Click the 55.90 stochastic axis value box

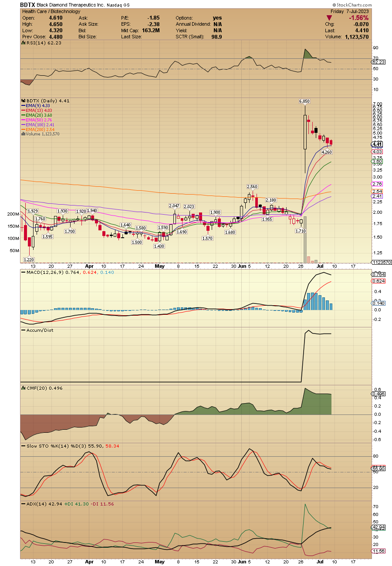[377, 469]
